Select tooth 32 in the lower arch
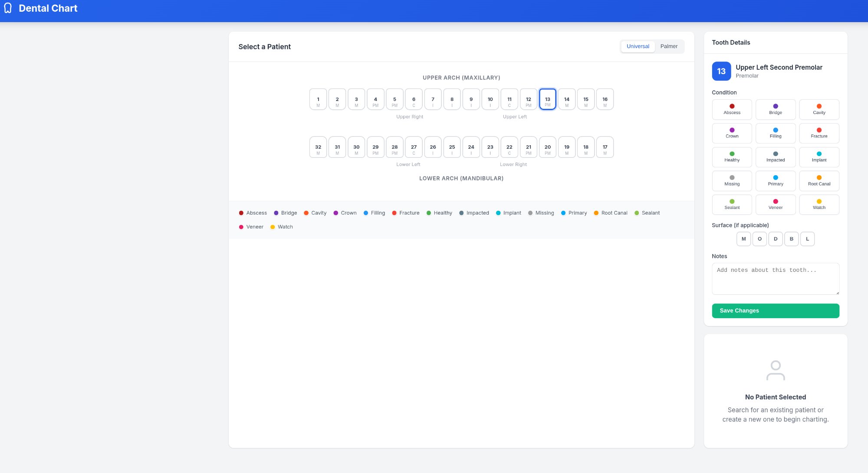The image size is (868, 473). 318,147
